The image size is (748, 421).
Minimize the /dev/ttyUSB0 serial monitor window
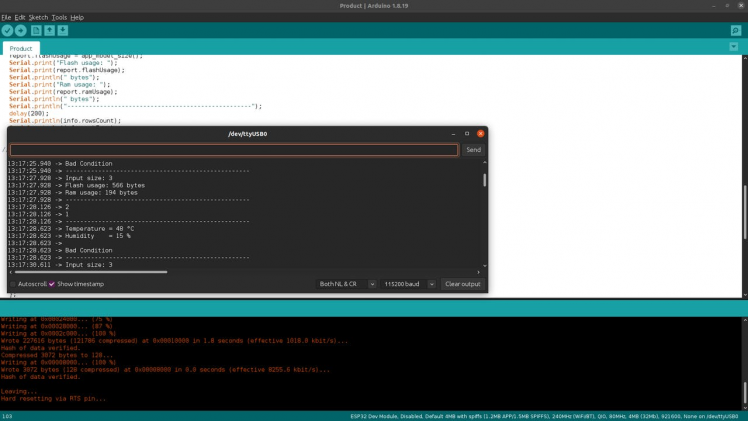tap(454, 133)
